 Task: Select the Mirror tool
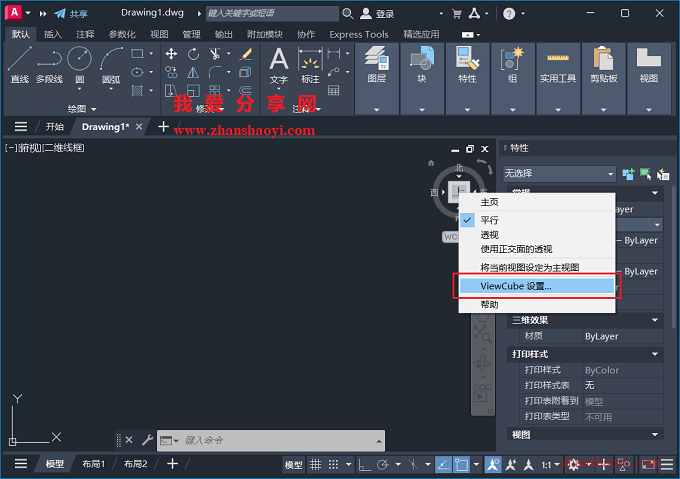(x=193, y=72)
